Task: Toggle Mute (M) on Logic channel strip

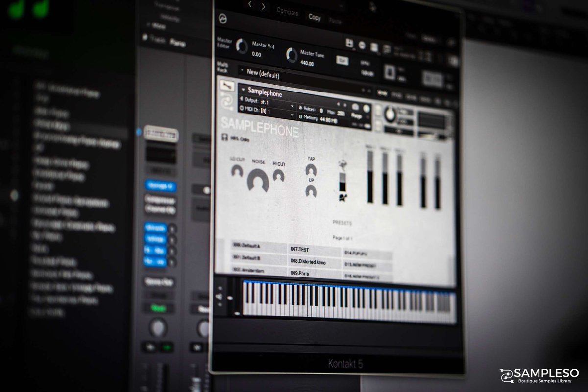Action: 149,347
